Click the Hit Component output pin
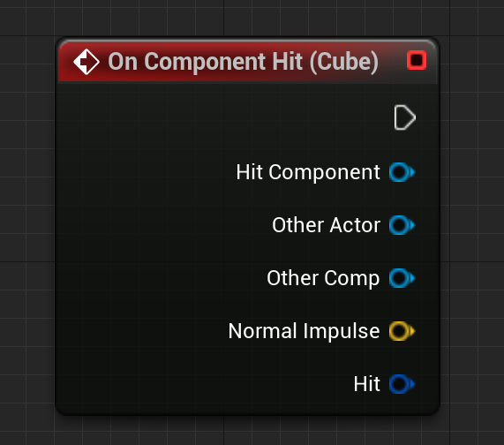The width and height of the screenshot is (504, 445). pyautogui.click(x=402, y=172)
